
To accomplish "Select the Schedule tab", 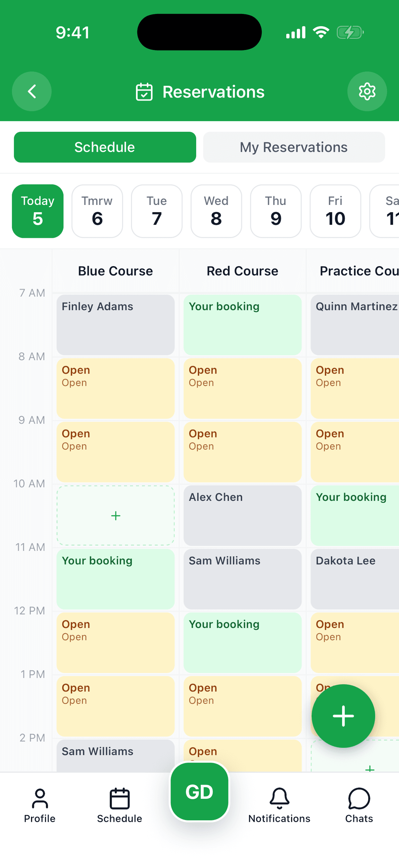I will point(105,147).
